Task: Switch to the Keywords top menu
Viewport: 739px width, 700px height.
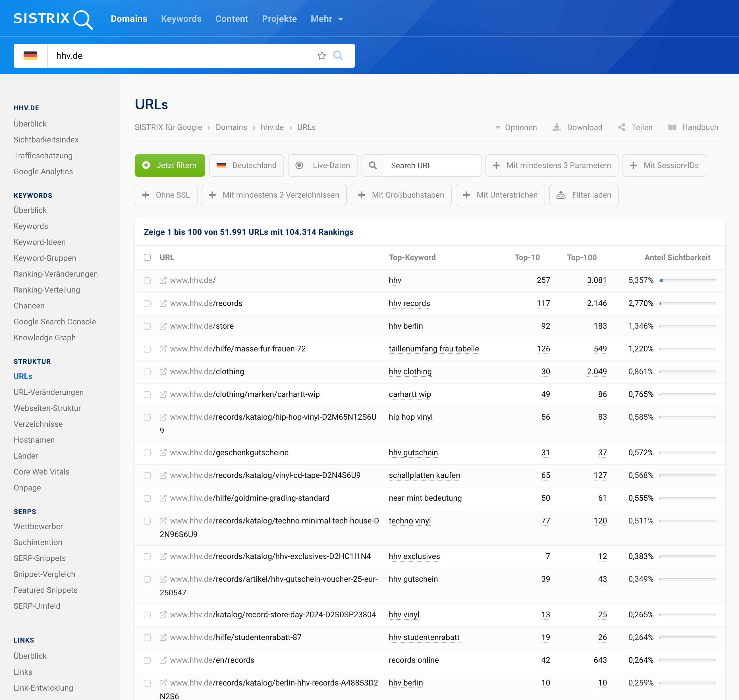Action: point(181,19)
